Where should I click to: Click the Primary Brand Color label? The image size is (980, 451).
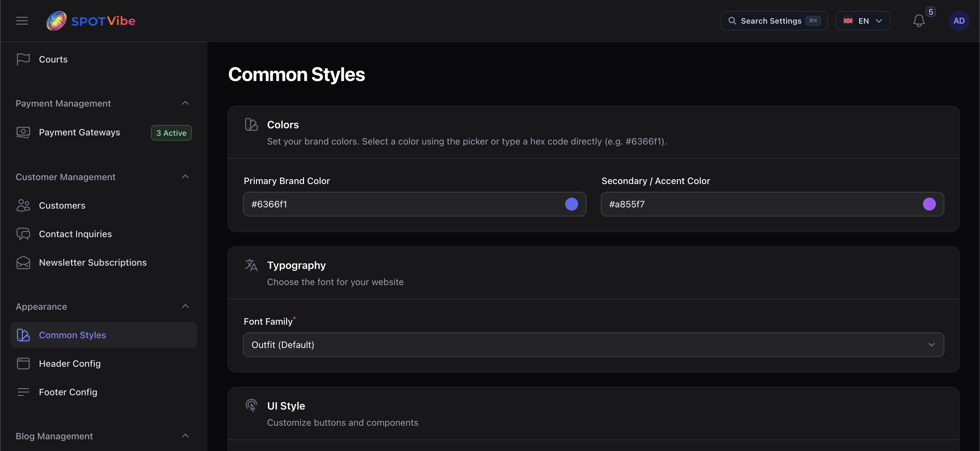click(x=286, y=181)
